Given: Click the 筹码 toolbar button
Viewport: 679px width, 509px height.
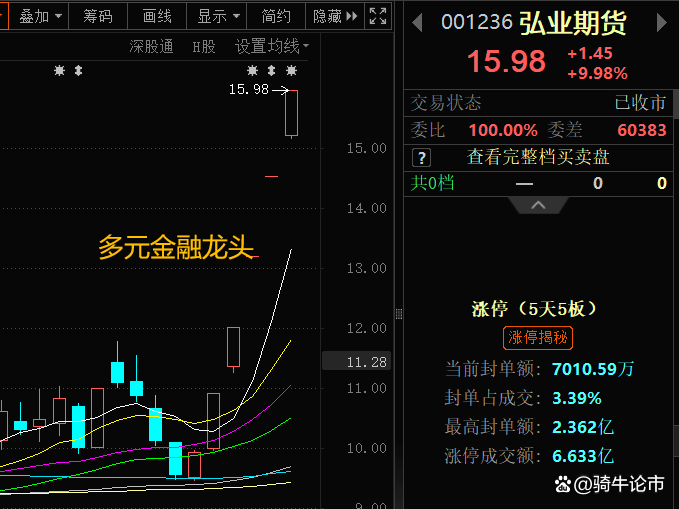Looking at the screenshot, I should pyautogui.click(x=98, y=16).
